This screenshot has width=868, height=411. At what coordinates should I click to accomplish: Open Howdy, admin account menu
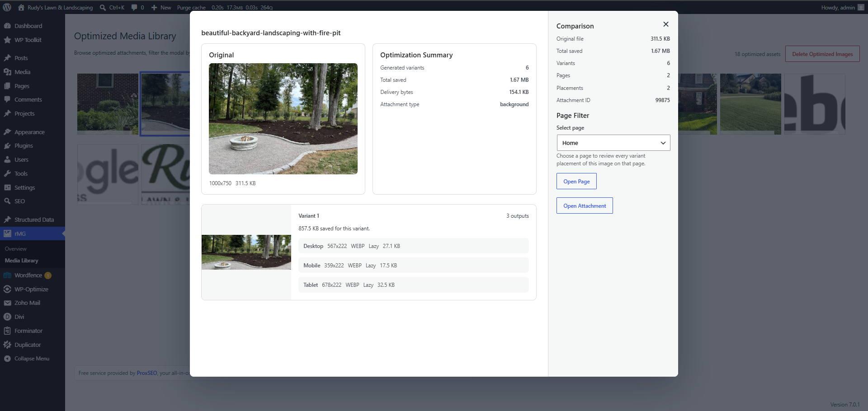[x=843, y=7]
